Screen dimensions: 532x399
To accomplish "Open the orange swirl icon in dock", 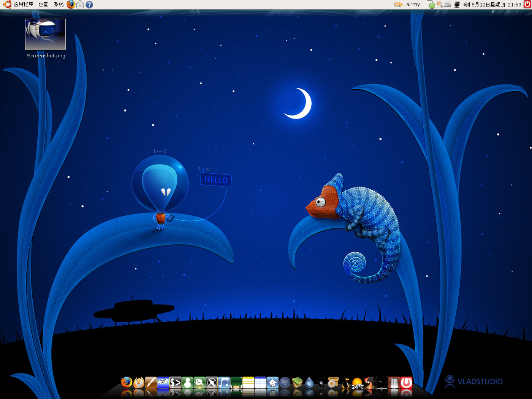I will [369, 382].
